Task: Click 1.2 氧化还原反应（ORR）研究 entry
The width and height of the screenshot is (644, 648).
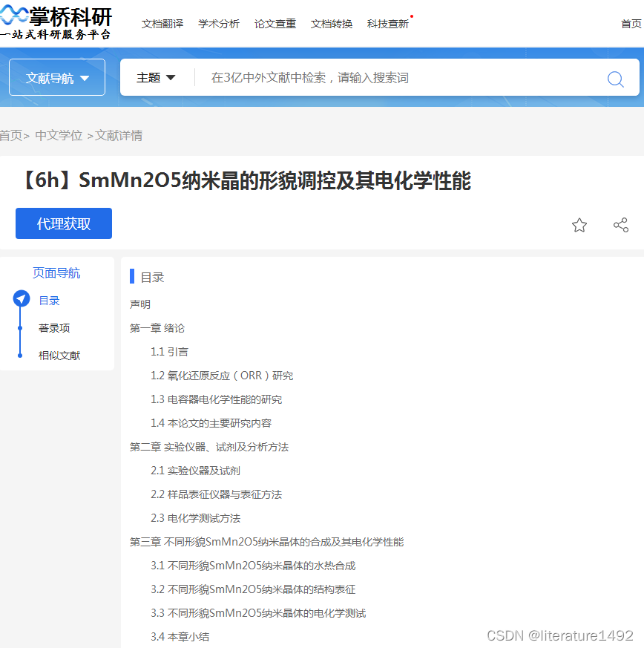Action: click(x=222, y=376)
